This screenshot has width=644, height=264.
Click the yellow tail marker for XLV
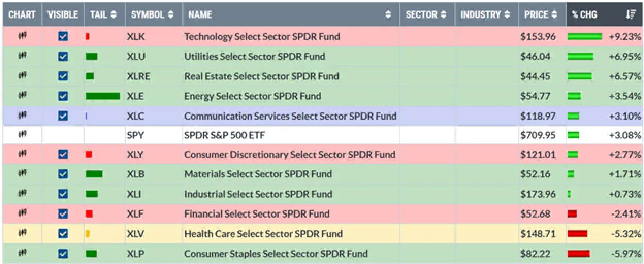click(x=88, y=234)
